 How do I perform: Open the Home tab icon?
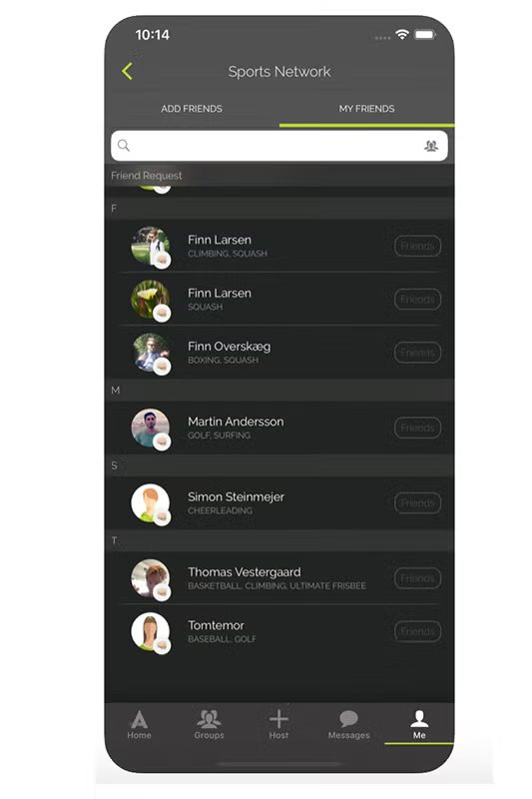139,719
